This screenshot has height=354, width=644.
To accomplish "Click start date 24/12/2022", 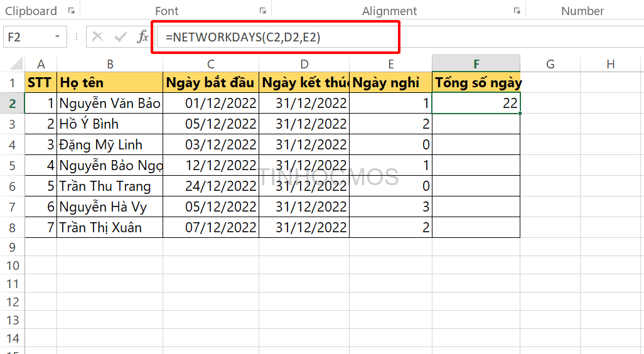I will [x=211, y=186].
